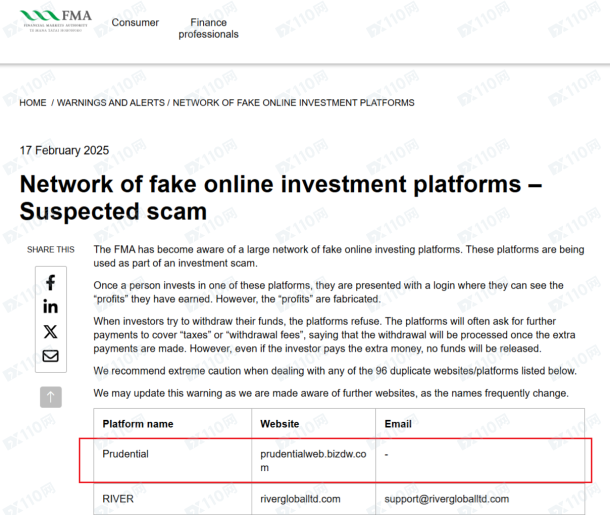Screen dimensions: 610x515
Task: Share this page on LinkedIn
Action: click(51, 307)
